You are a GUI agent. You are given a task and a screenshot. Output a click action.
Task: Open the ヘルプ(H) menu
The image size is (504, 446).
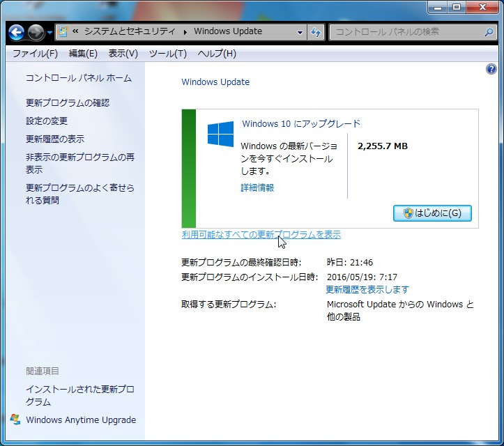[217, 54]
